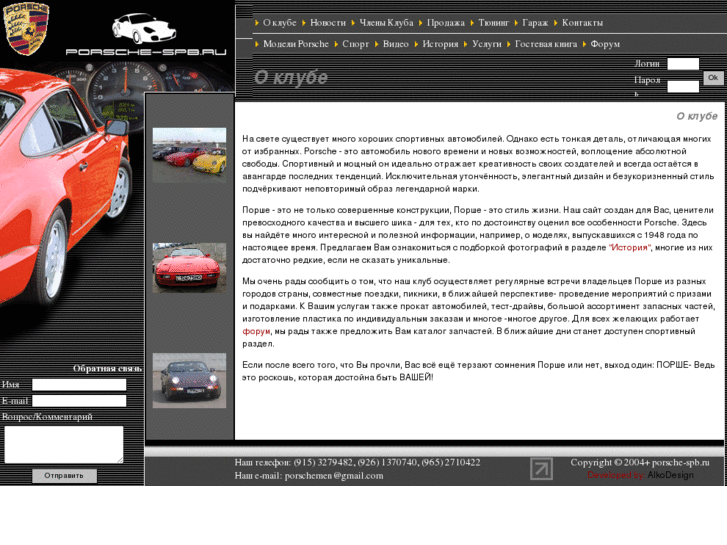
Task: Open 'Модели Porsche' section
Action: tap(296, 44)
